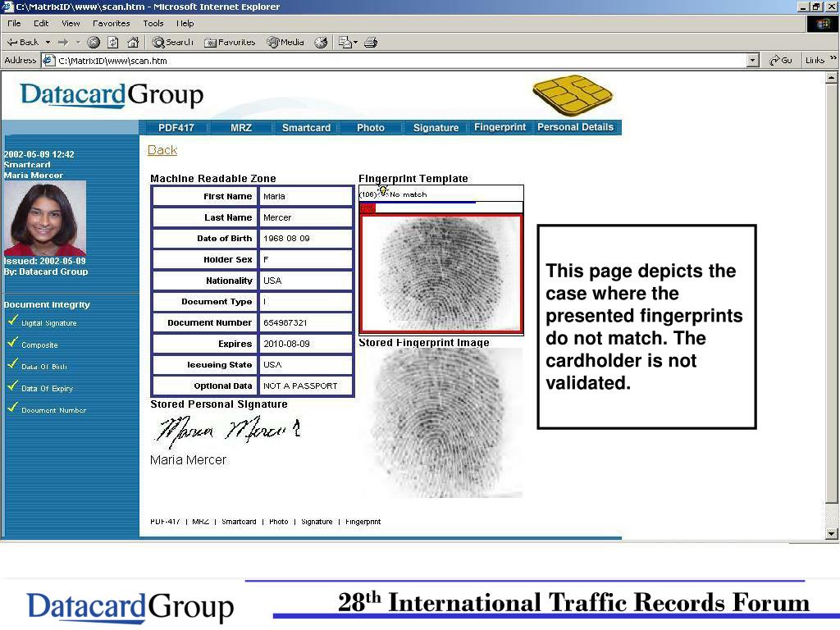Click the Stop loading icon
840x630 pixels.
pos(94,43)
